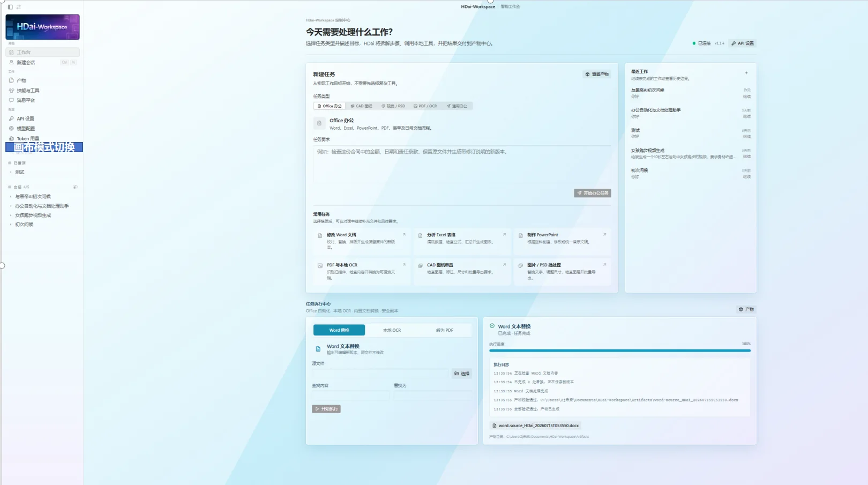Select the 视觉 / PSD task type tab
The height and width of the screenshot is (485, 868).
[x=393, y=106]
